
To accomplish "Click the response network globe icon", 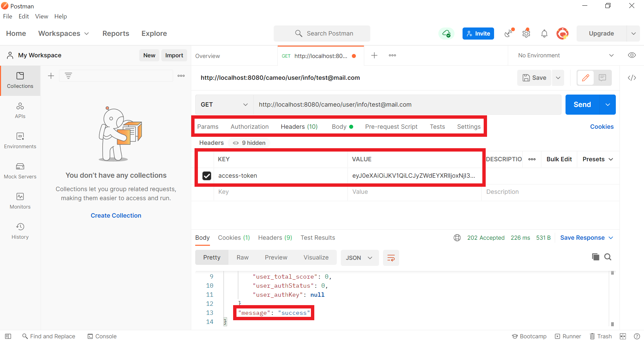I will click(x=457, y=238).
